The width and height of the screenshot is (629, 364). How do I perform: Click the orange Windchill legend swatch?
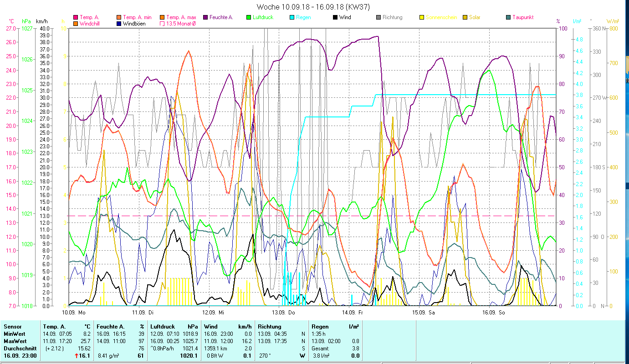(76, 24)
